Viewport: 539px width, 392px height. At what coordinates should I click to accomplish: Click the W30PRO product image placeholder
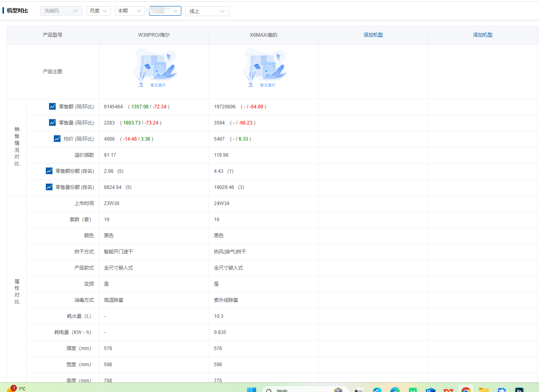[155, 68]
